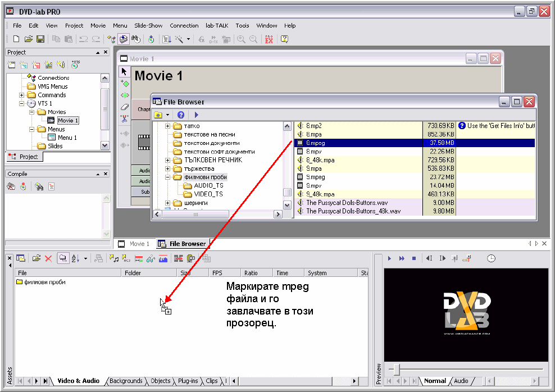This screenshot has width=555, height=392.
Task: Click the New project icon
Action: click(16, 39)
